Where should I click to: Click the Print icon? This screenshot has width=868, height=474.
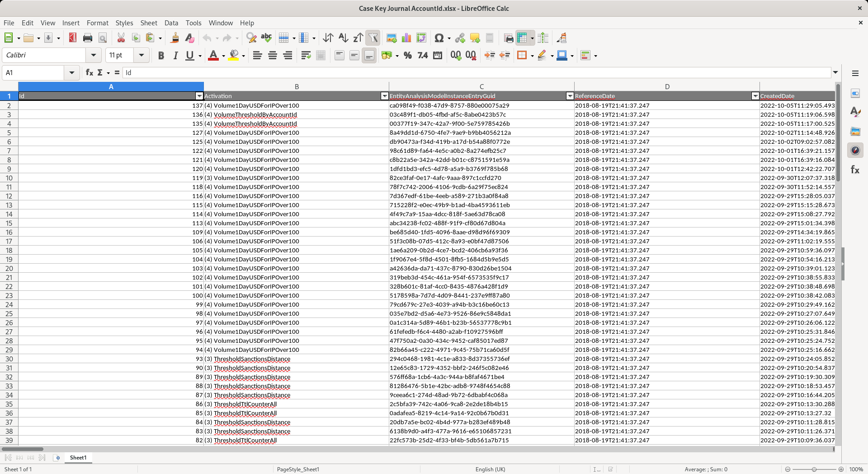pyautogui.click(x=88, y=38)
